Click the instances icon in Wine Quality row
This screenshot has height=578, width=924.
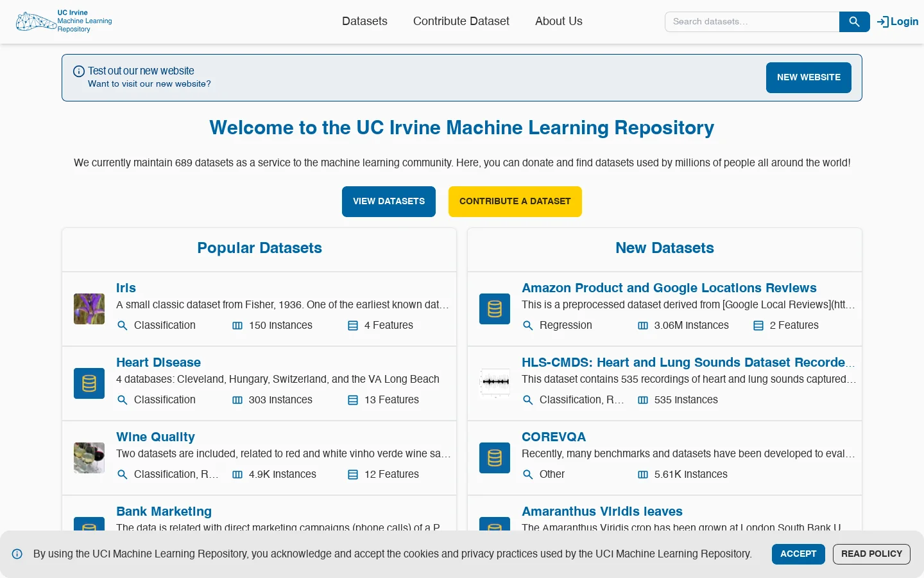[237, 475]
